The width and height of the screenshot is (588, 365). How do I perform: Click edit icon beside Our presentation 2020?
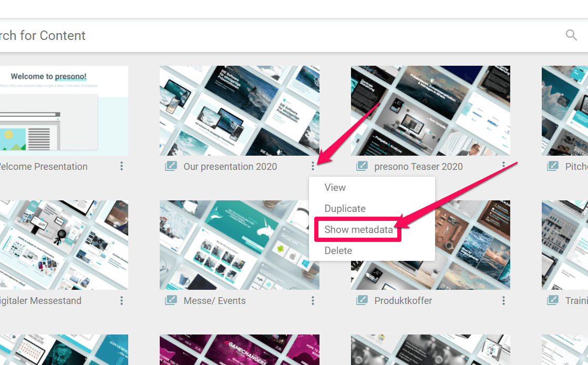(x=171, y=166)
